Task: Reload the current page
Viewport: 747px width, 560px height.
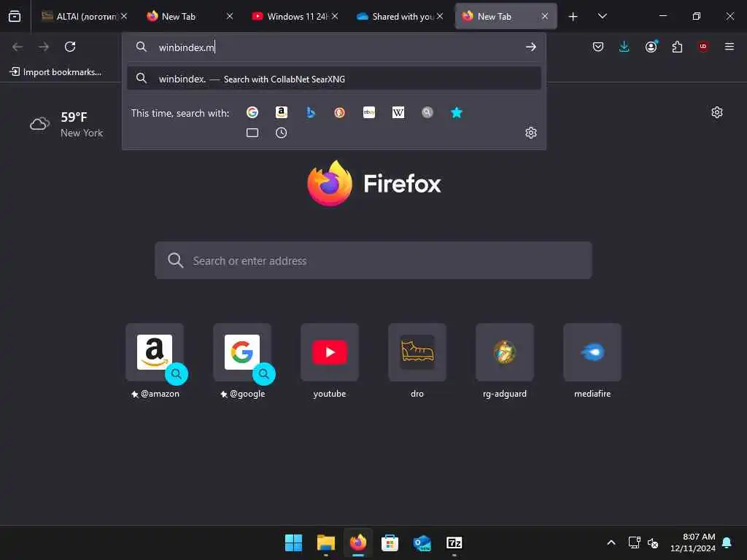Action: pyautogui.click(x=70, y=47)
